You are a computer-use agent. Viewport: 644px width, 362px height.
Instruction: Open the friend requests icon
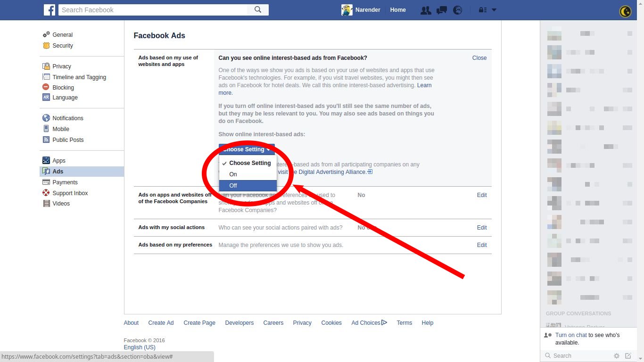[x=426, y=10]
